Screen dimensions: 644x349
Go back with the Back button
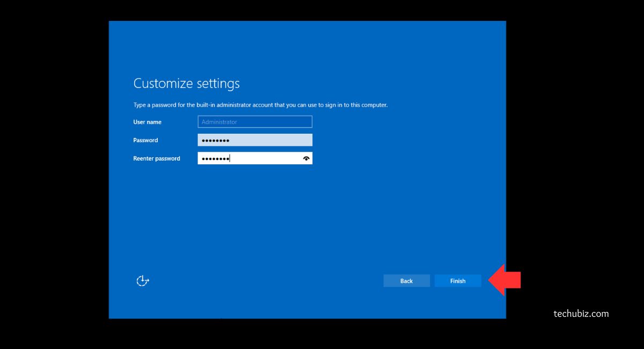406,281
